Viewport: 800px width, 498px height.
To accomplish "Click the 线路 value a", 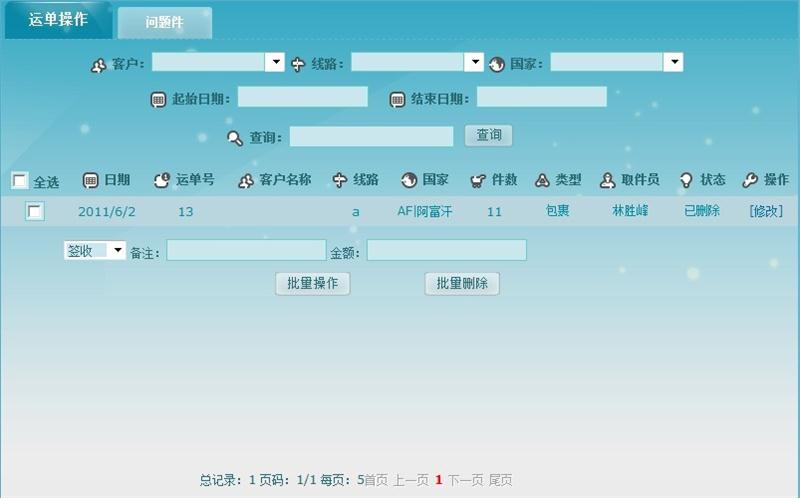I will click(x=356, y=212).
